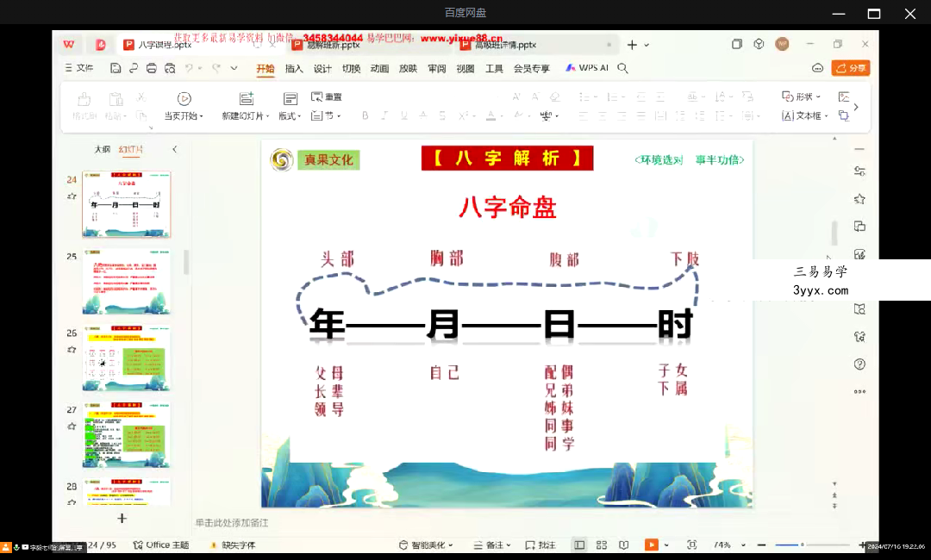931x560 pixels.
Task: Click the 缺失字体 missing fonts indicator
Action: (x=233, y=545)
